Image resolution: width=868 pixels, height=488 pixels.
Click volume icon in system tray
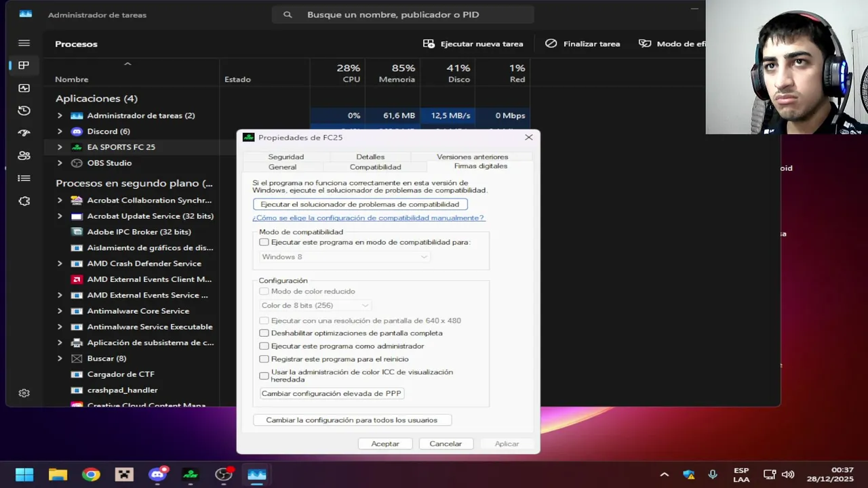[788, 474]
